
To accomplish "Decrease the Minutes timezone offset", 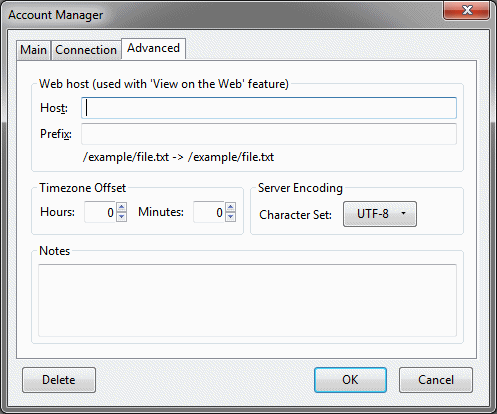I will point(231,217).
